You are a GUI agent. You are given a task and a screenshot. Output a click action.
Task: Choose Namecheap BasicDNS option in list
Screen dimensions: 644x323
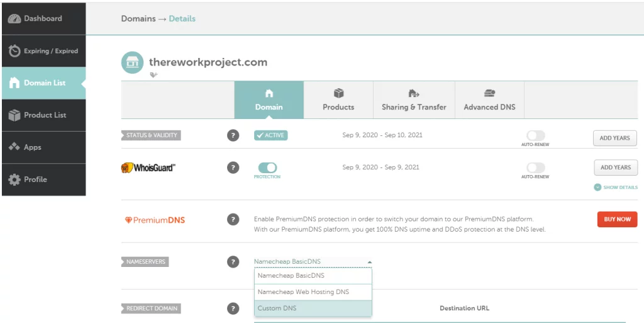coord(313,276)
